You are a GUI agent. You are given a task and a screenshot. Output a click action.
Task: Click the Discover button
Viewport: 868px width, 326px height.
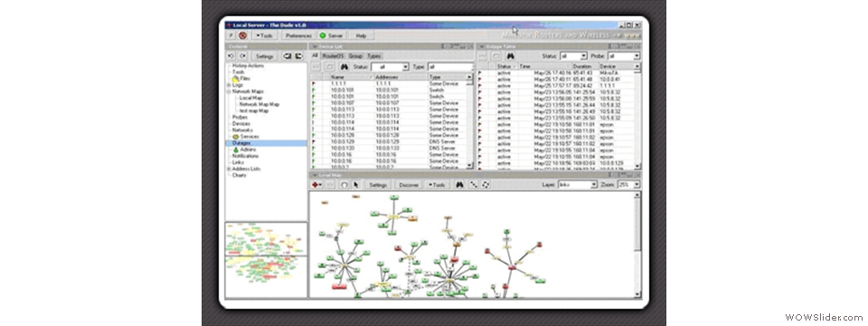409,185
